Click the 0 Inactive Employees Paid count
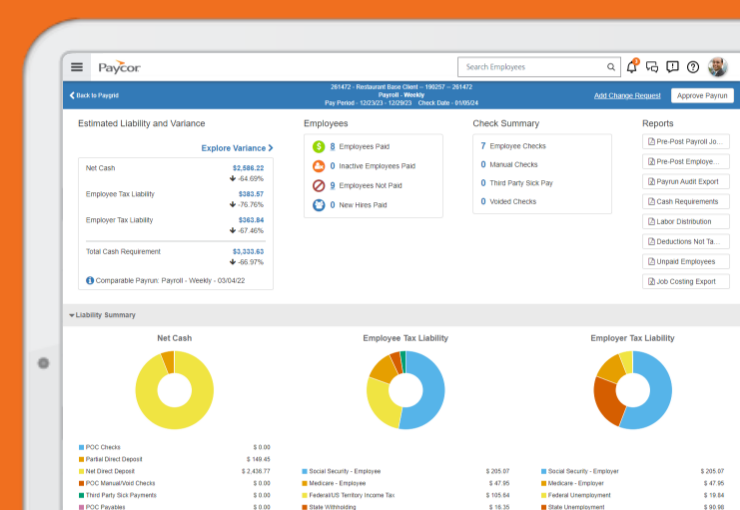This screenshot has height=510, width=740. pyautogui.click(x=332, y=166)
